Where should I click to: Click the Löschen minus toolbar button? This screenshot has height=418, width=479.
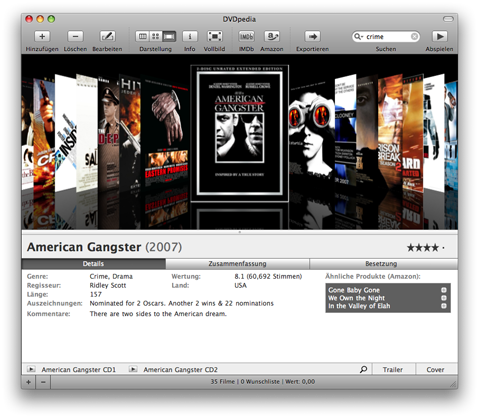click(x=75, y=36)
